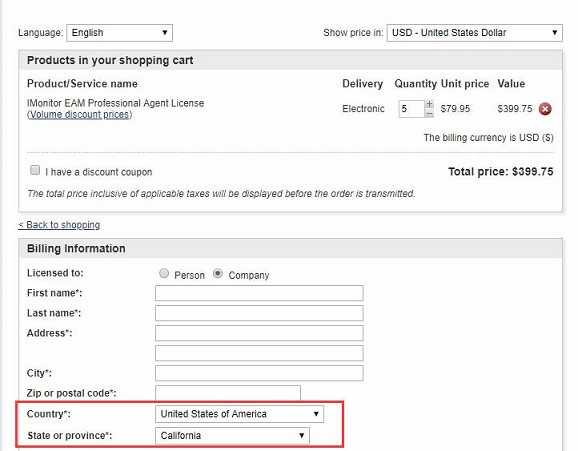This screenshot has height=451, width=578.
Task: Select the Person radio button
Action: coord(164,273)
